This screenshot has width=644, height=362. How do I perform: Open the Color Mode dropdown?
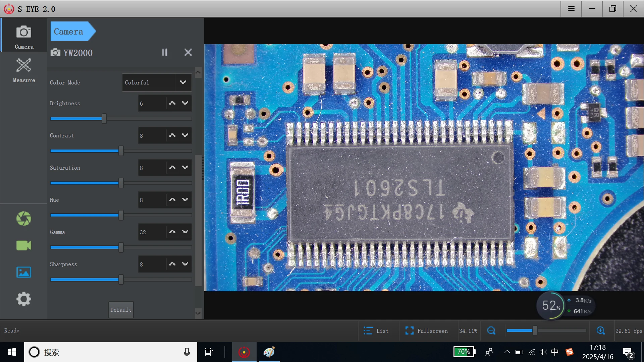pyautogui.click(x=183, y=82)
